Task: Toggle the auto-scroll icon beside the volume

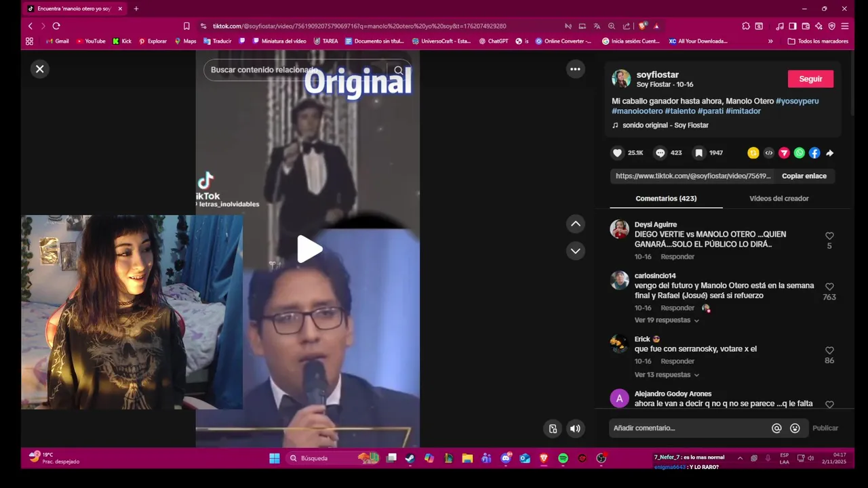Action: tap(553, 428)
